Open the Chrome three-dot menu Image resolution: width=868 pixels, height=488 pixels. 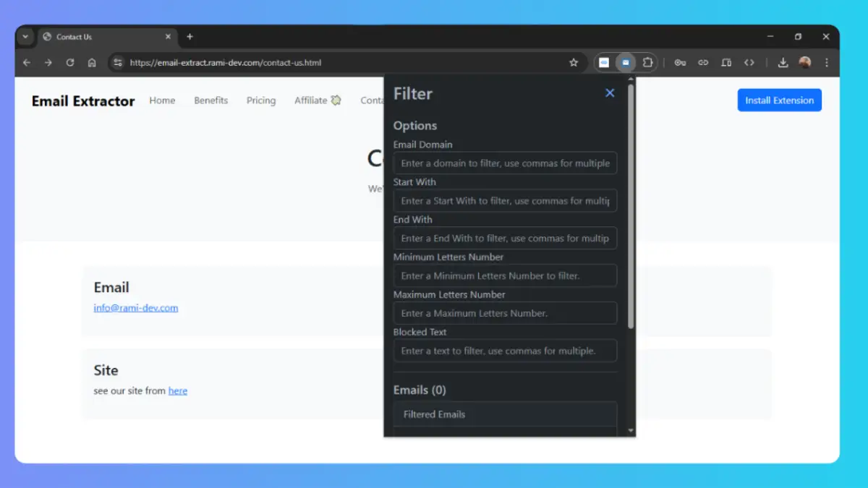pyautogui.click(x=827, y=63)
